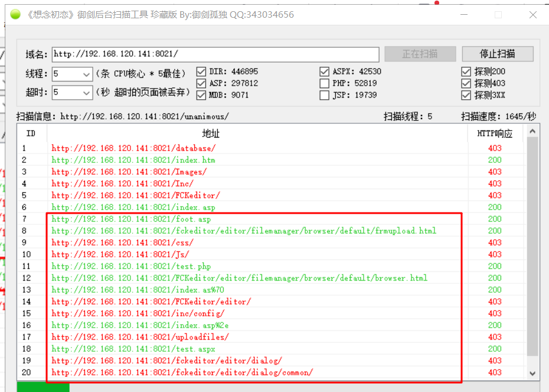
Task: Toggle the 探测200 checkbox
Action: (x=466, y=72)
